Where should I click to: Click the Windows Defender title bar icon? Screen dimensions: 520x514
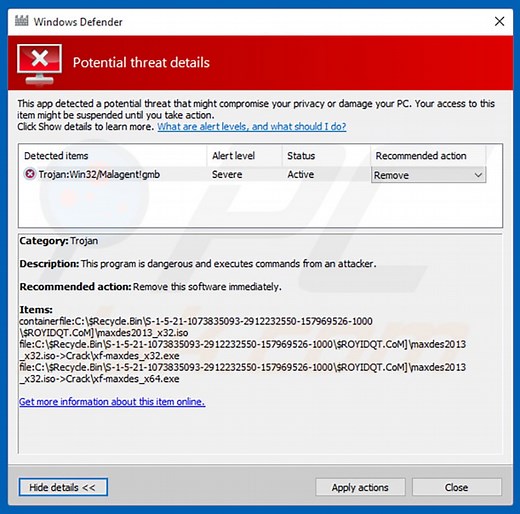tap(22, 21)
